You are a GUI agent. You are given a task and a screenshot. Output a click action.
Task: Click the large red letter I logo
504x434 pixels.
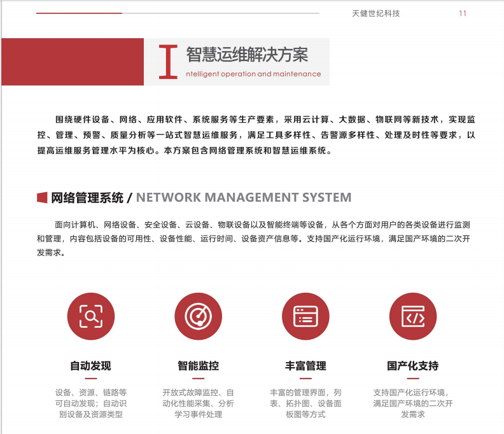tap(168, 62)
